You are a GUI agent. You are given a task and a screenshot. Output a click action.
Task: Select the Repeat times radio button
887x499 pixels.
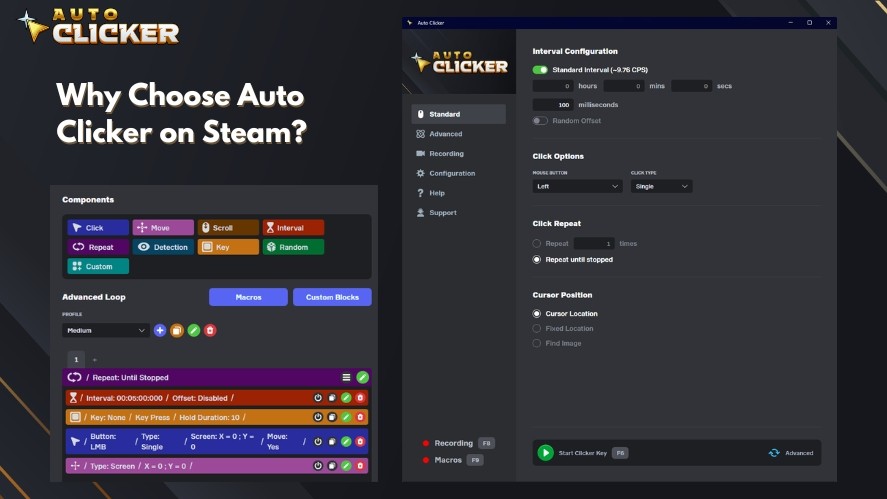pos(536,243)
